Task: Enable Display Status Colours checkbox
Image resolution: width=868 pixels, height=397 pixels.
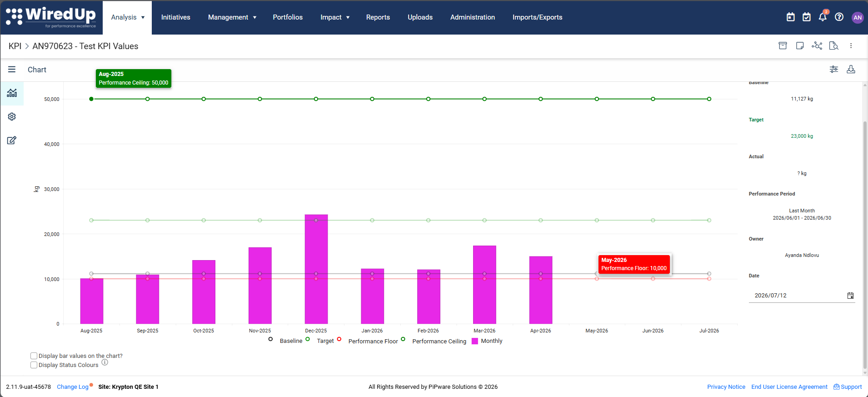Action: click(34, 365)
